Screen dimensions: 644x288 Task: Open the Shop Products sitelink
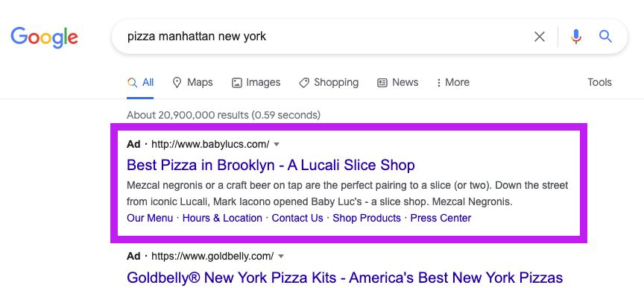(367, 218)
